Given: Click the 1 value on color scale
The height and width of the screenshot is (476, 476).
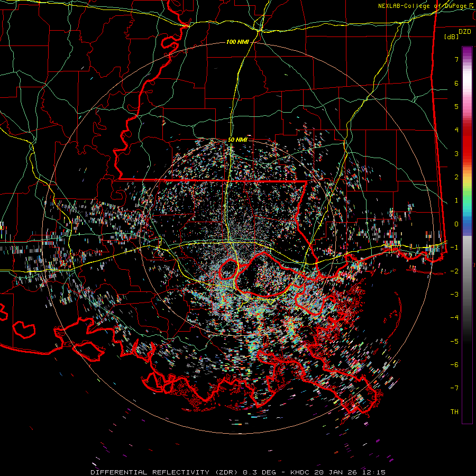Looking at the screenshot, I should click(456, 200).
